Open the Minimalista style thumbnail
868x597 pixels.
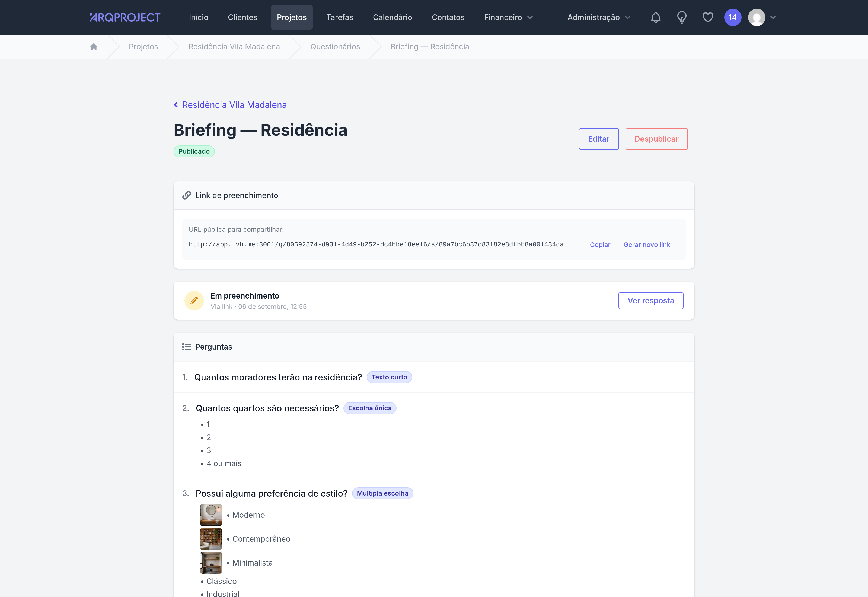click(211, 563)
